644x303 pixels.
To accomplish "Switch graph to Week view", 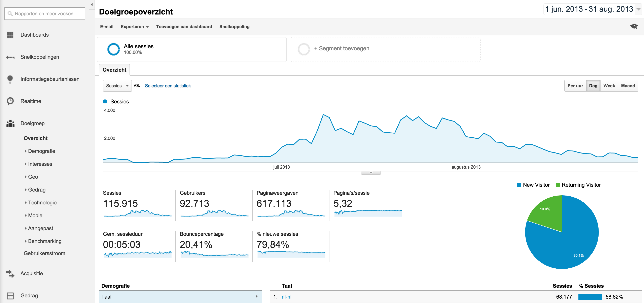I will [609, 86].
